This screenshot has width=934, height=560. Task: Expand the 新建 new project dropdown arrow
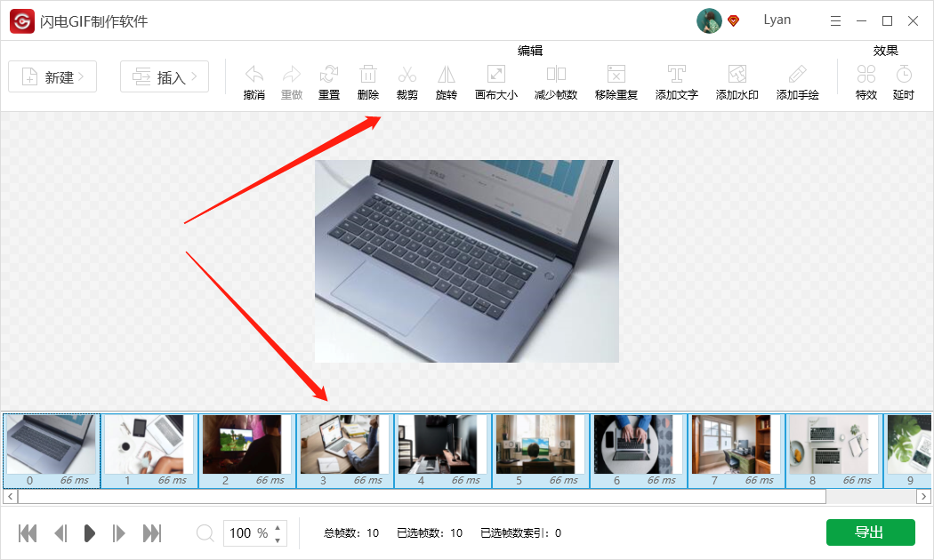[x=80, y=76]
